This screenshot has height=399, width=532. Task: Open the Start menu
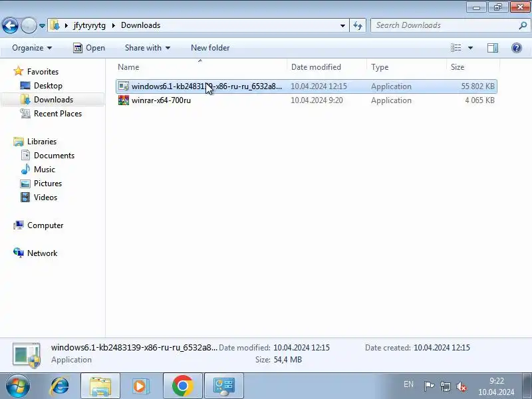[x=17, y=386]
